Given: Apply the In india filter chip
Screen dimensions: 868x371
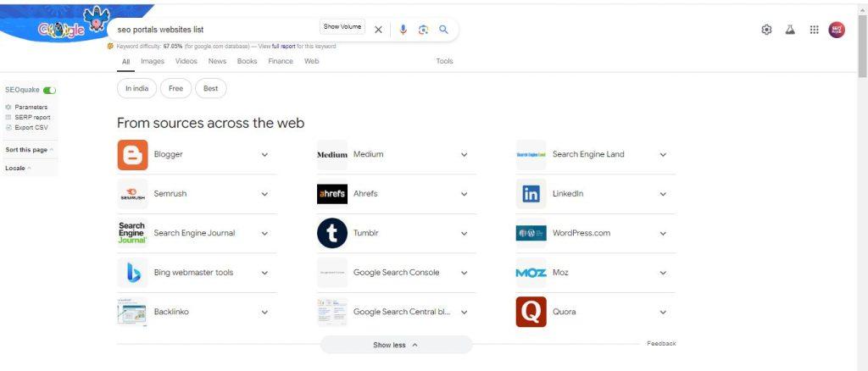Looking at the screenshot, I should pyautogui.click(x=136, y=88).
